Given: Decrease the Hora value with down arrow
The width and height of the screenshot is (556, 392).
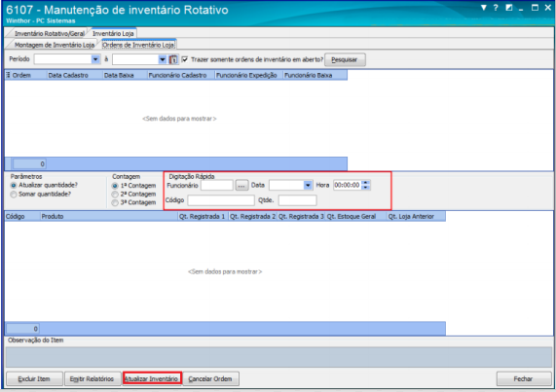Looking at the screenshot, I should [x=366, y=188].
